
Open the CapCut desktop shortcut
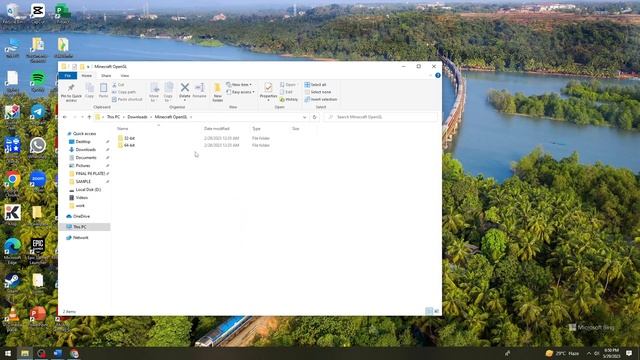tap(38, 12)
